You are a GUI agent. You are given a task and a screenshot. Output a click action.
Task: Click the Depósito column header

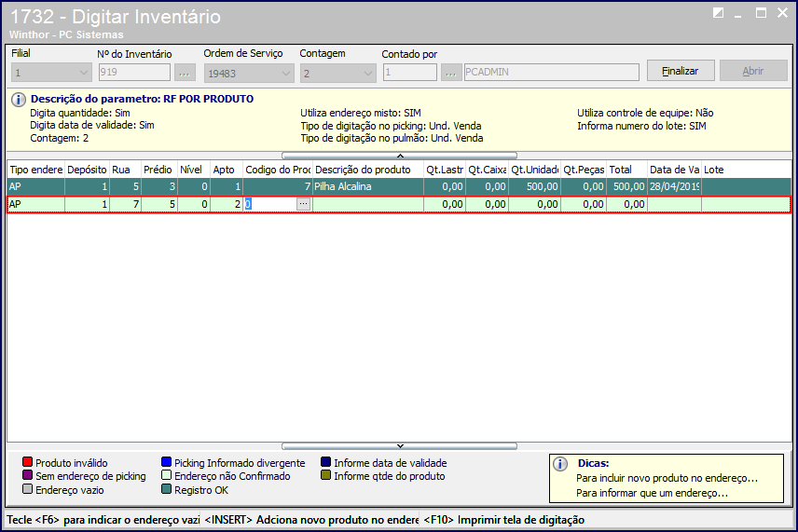pos(87,170)
